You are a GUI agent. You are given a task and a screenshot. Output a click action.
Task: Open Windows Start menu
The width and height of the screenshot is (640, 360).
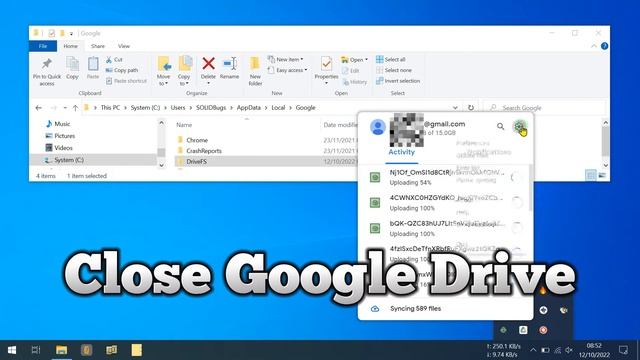click(12, 350)
